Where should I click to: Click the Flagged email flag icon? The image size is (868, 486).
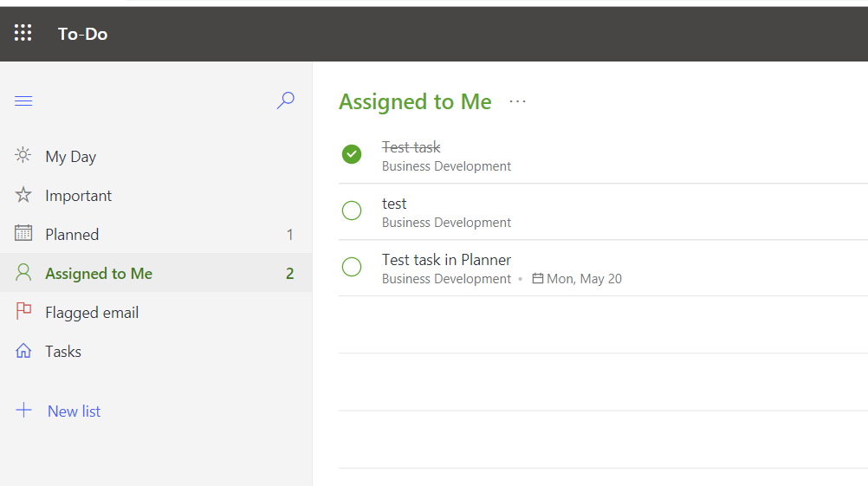23,312
